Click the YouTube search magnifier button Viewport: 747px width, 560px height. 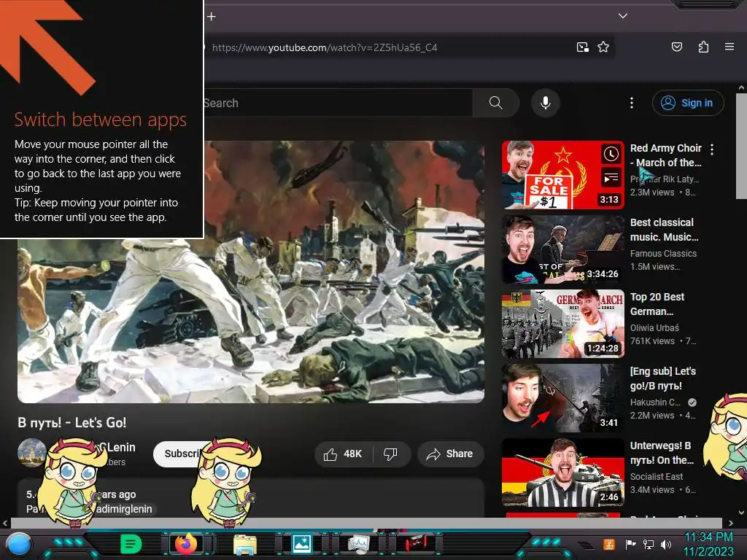click(x=495, y=103)
